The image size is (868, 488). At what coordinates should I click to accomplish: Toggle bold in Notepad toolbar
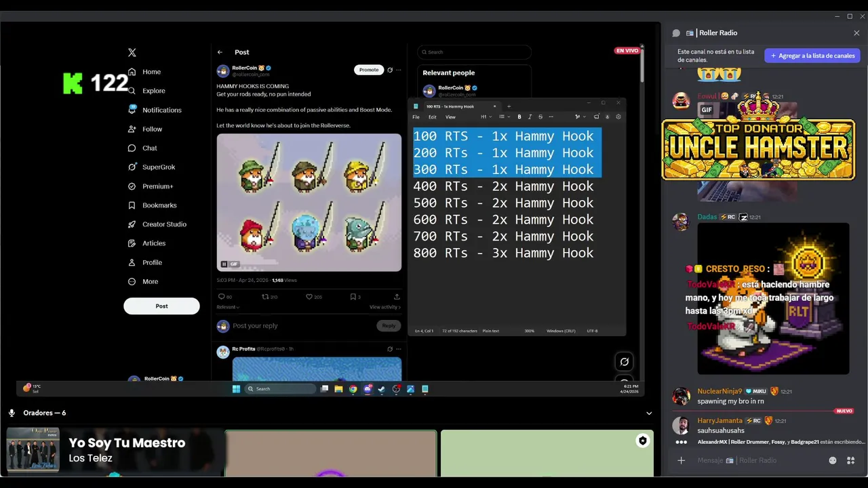click(x=519, y=117)
